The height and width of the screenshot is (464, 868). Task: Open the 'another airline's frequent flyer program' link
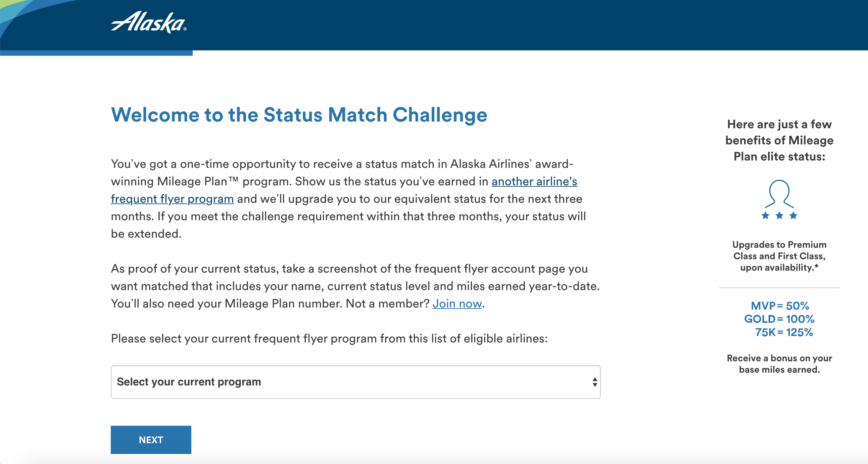tap(534, 182)
